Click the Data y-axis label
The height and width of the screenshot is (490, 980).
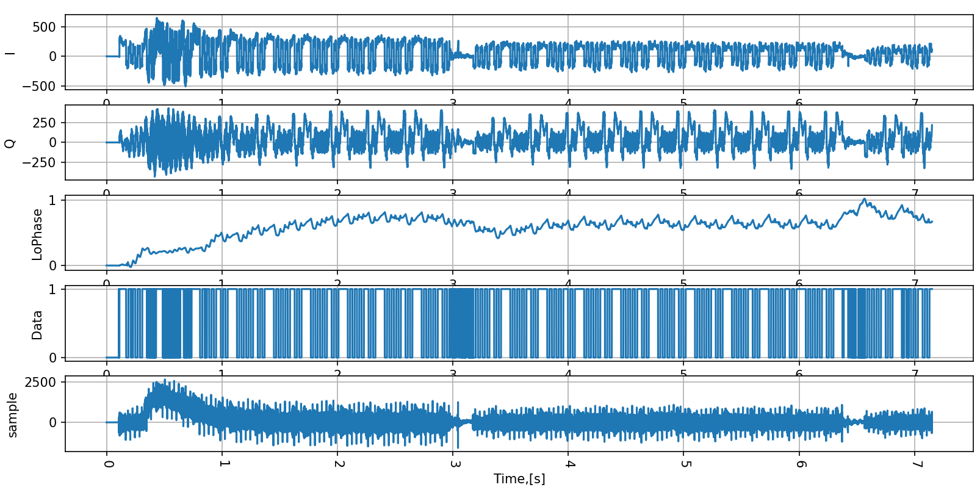[37, 325]
